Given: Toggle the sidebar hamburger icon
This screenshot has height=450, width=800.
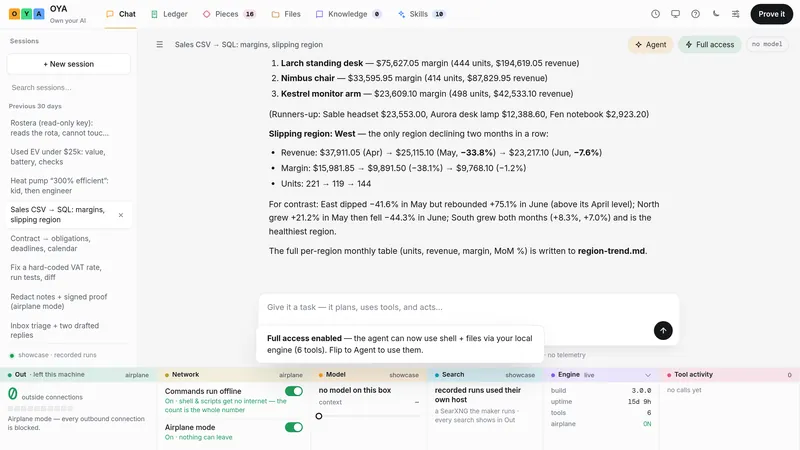Looking at the screenshot, I should [x=160, y=44].
